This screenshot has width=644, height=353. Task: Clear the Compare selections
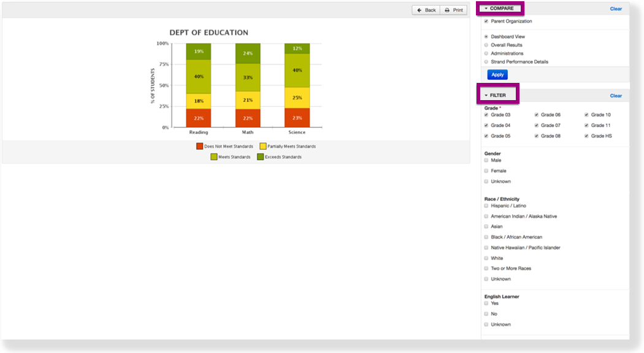pyautogui.click(x=615, y=9)
